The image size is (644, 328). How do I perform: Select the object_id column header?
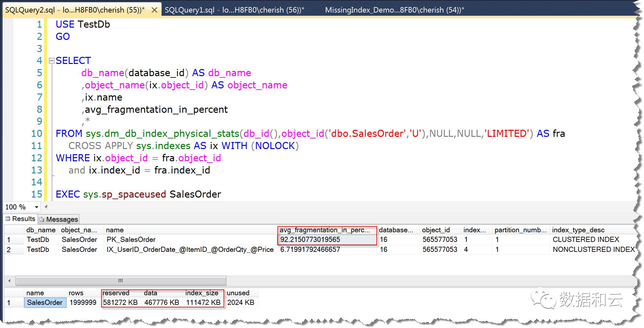tap(440, 230)
